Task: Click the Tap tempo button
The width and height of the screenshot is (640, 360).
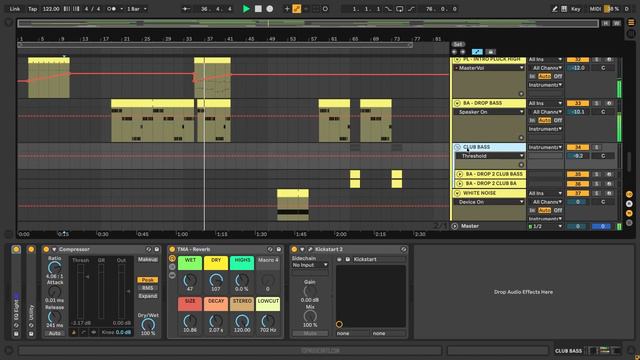Action: 32,9
